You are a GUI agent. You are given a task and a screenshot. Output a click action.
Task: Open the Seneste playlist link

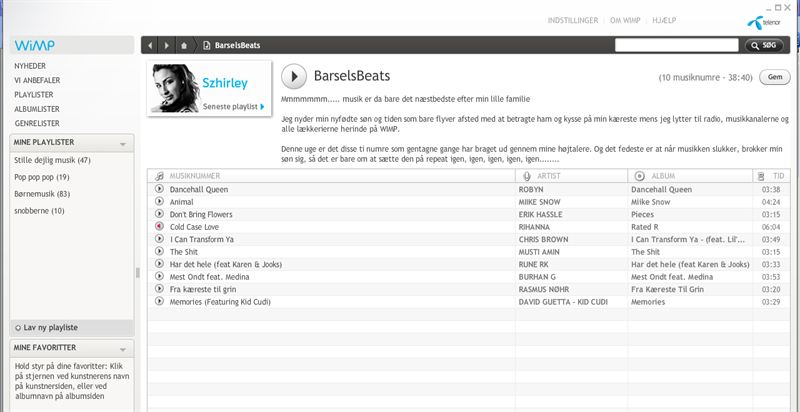234,106
